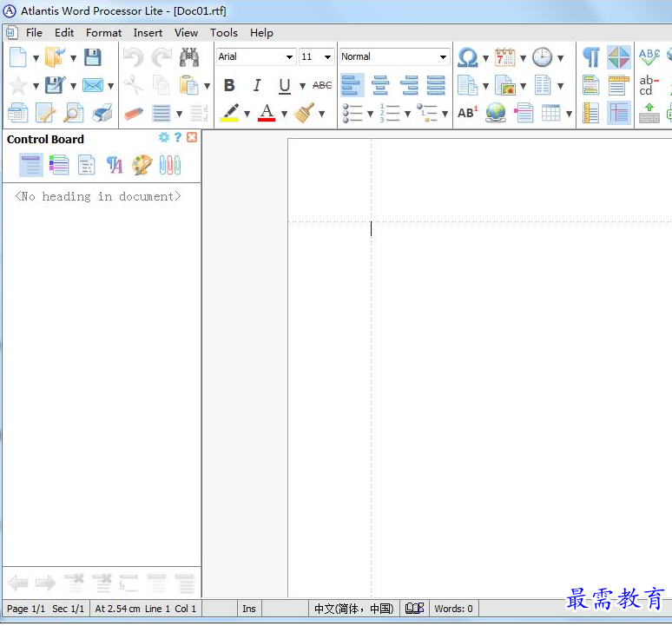
Task: Click the ab-cd hyphenation icon
Action: pos(649,85)
